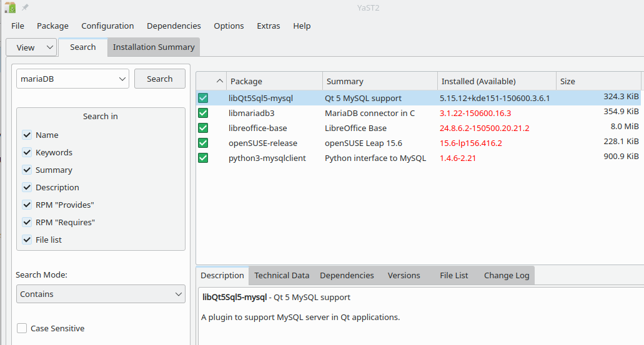The width and height of the screenshot is (644, 345).
Task: Switch to the Installation Summary tab
Action: pos(154,47)
